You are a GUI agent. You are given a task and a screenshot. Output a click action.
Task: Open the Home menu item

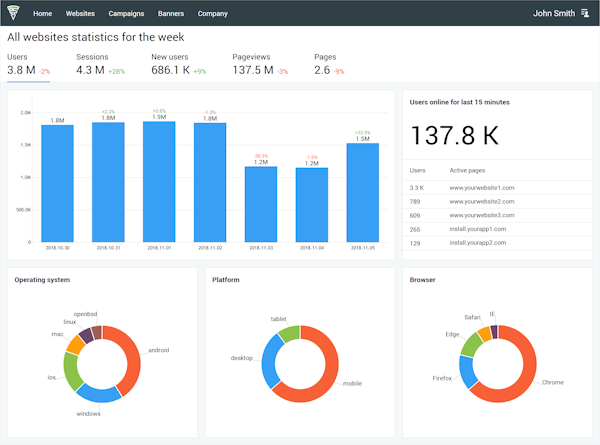click(43, 14)
